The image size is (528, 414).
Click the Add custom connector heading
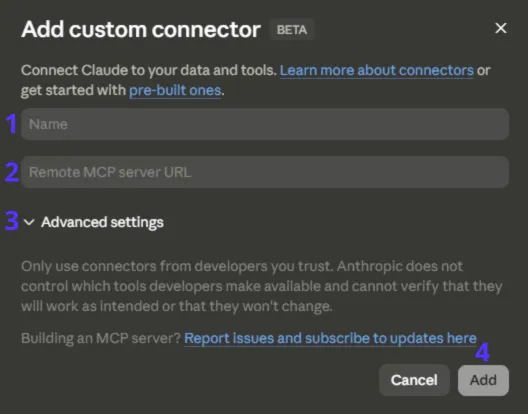click(141, 30)
